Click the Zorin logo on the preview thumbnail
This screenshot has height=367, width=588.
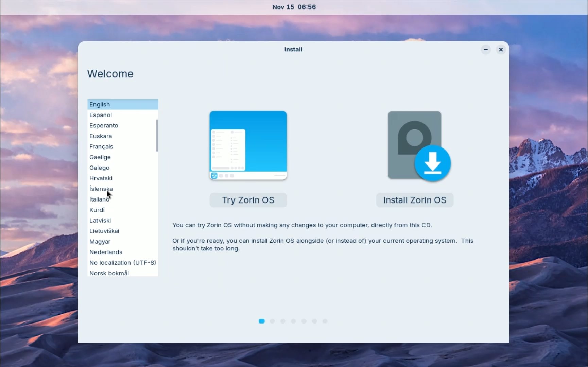coord(214,176)
